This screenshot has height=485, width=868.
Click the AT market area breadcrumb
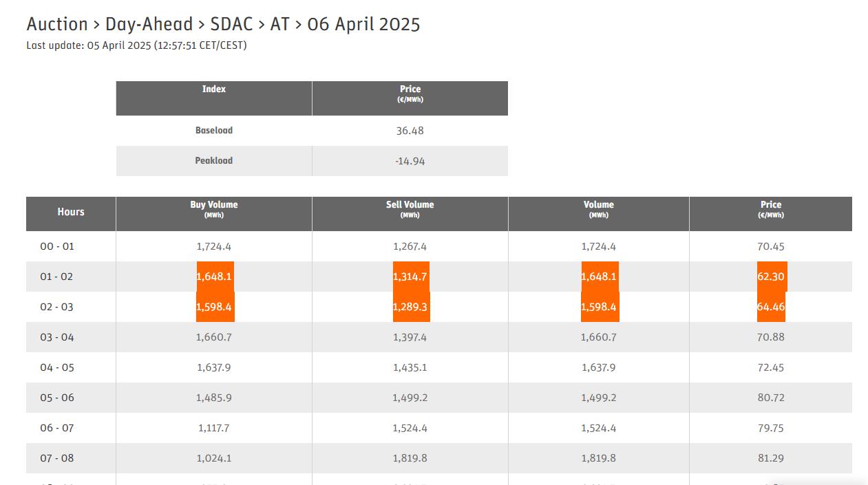pyautogui.click(x=279, y=24)
